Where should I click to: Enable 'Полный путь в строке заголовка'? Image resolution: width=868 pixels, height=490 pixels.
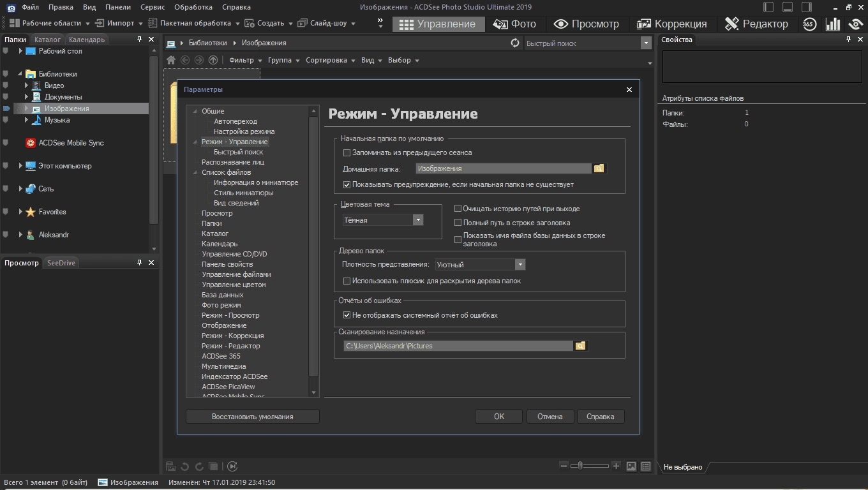tap(458, 223)
